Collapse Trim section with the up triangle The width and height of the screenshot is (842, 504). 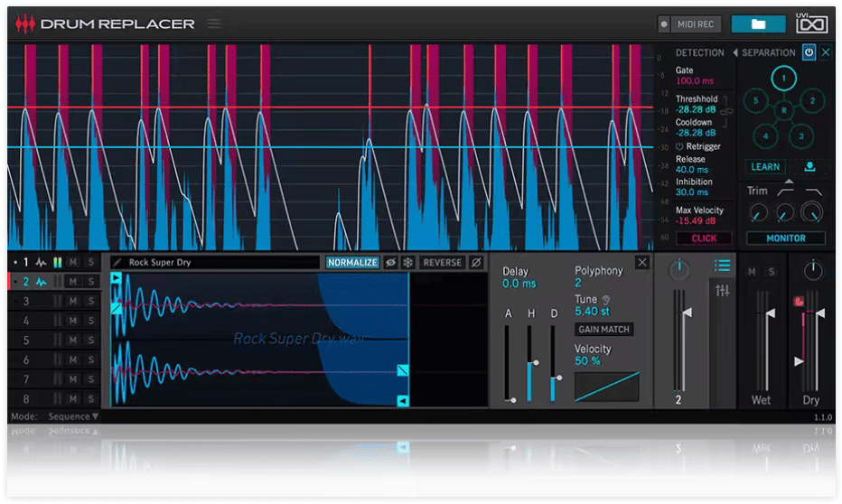[789, 182]
